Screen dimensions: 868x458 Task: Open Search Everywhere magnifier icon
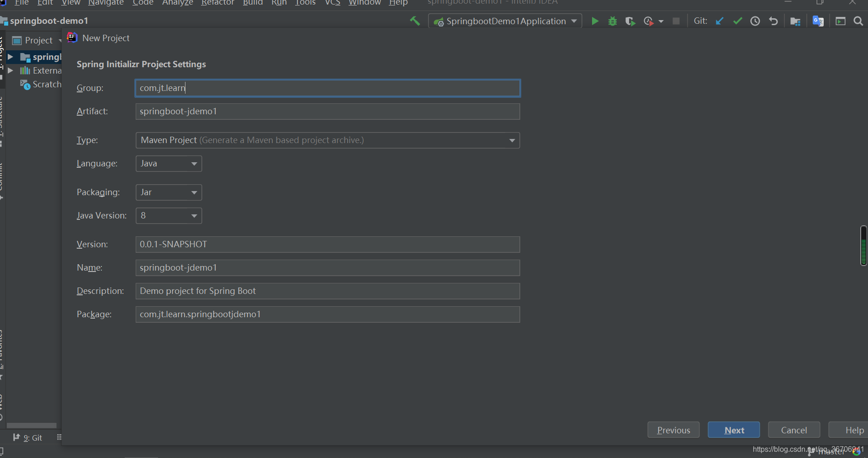(858, 21)
